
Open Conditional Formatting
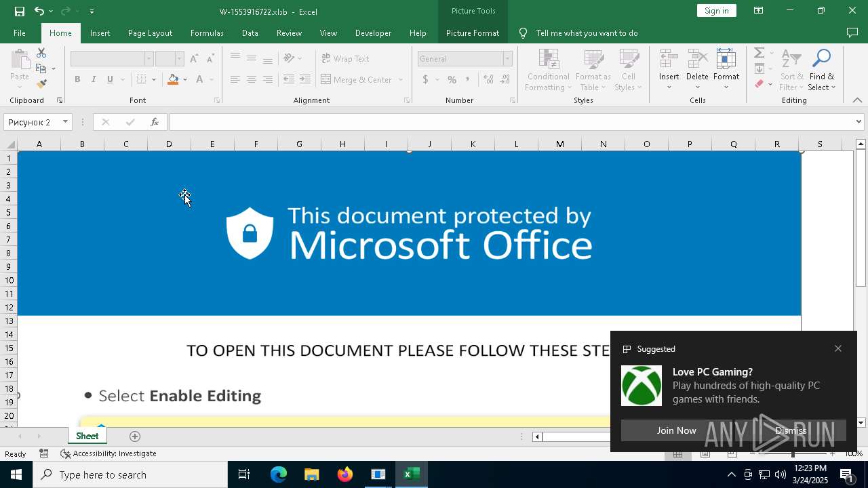coord(549,70)
